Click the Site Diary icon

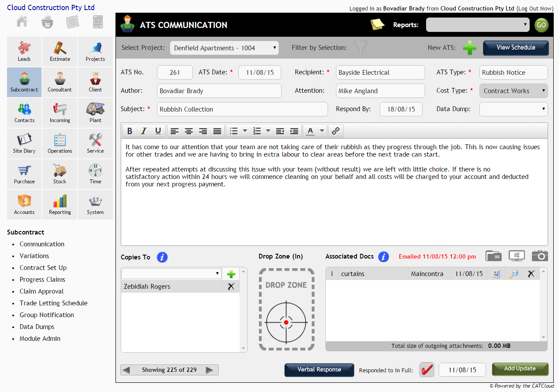point(24,143)
